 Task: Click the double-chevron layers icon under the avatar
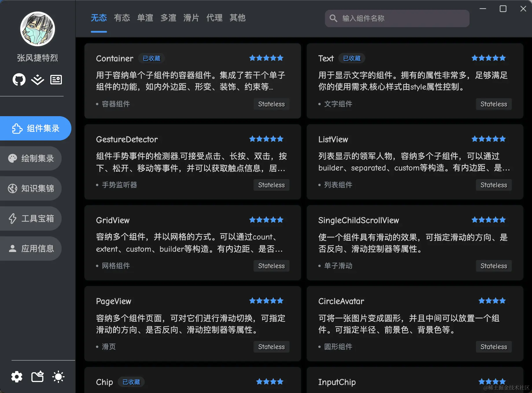[38, 79]
